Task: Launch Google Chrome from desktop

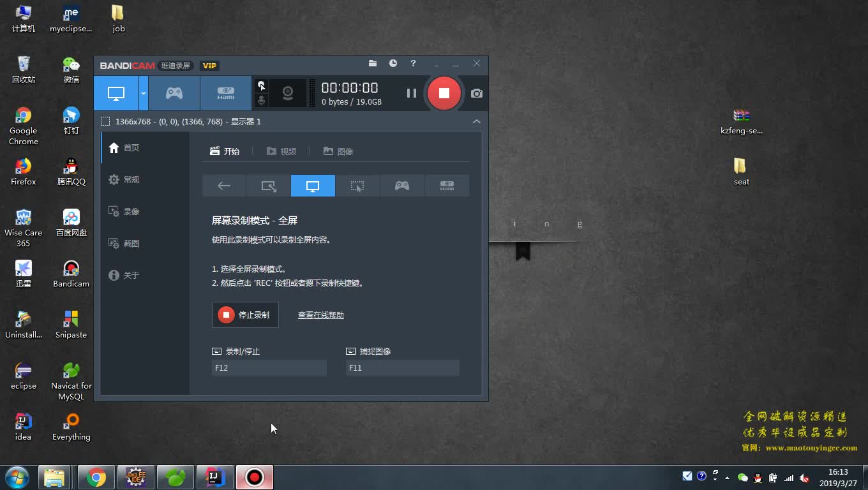Action: tap(24, 126)
